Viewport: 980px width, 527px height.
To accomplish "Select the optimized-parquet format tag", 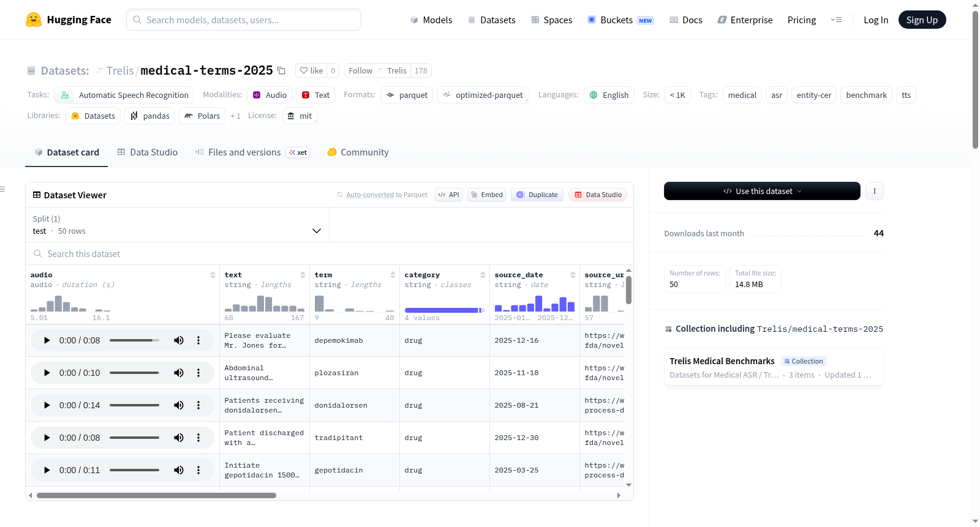I will pos(483,95).
